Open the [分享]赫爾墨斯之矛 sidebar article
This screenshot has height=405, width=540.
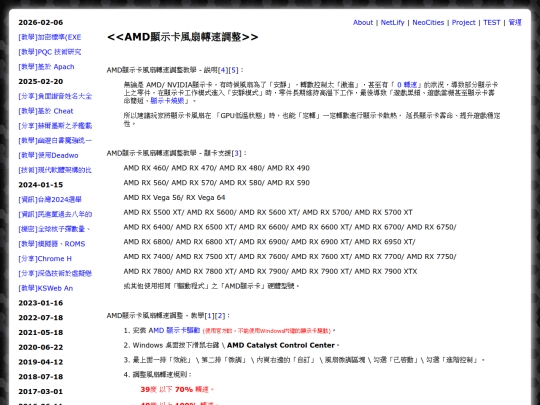tap(55, 126)
